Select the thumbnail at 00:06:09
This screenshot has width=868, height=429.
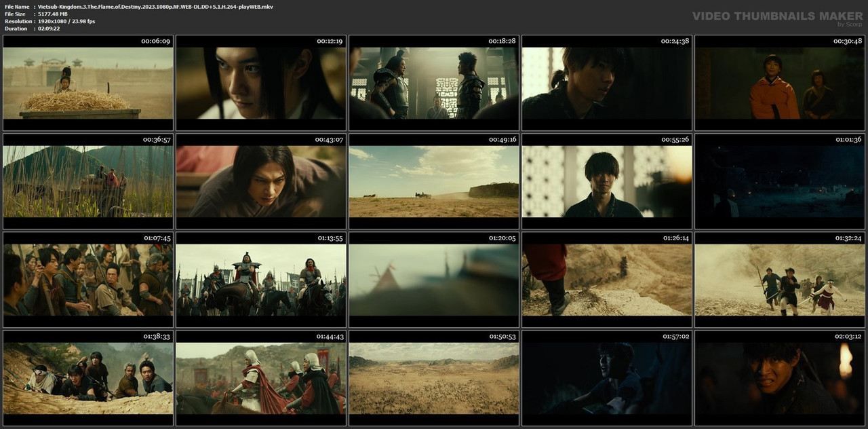pyautogui.click(x=88, y=83)
